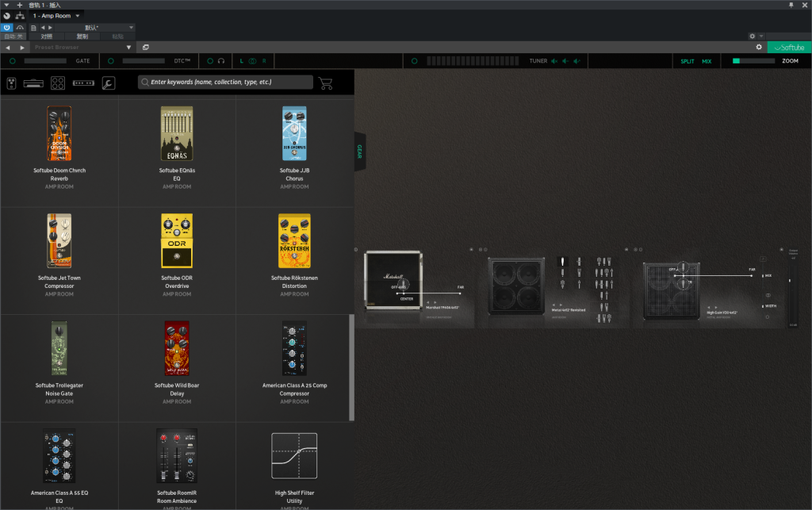Click the first tuner mute speaker icon
Image resolution: width=812 pixels, height=510 pixels.
(x=554, y=61)
